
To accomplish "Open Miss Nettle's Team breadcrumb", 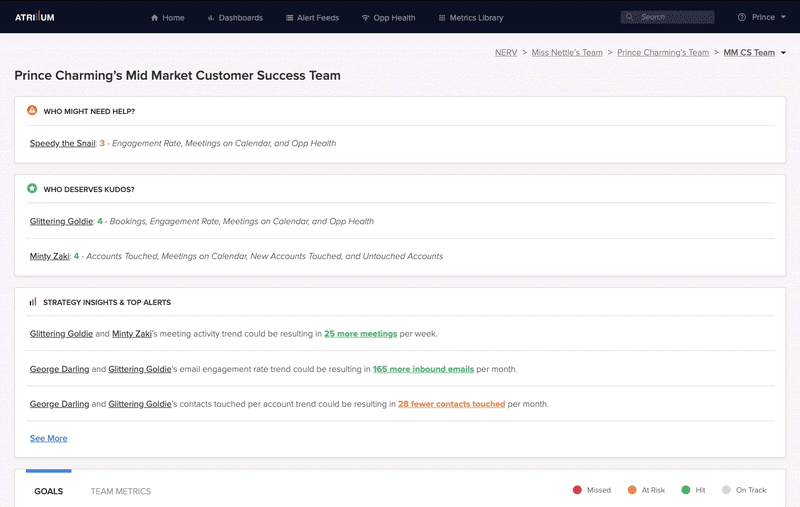I will (567, 53).
